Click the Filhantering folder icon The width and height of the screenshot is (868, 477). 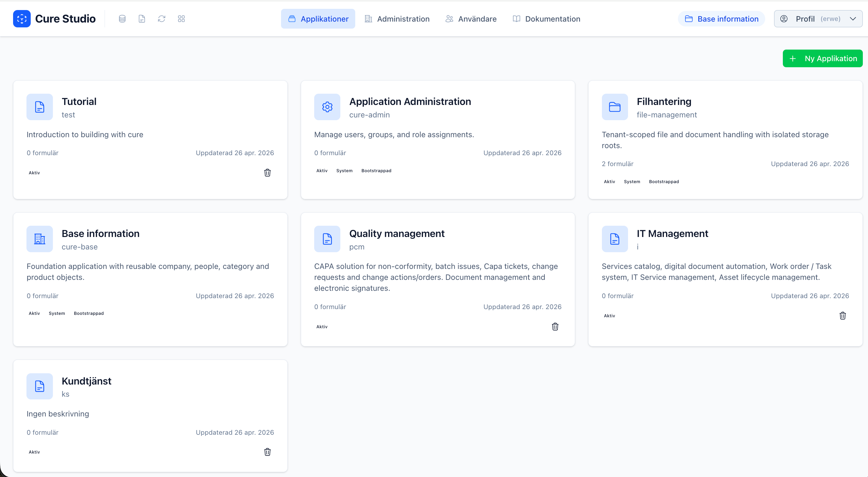[x=615, y=107]
